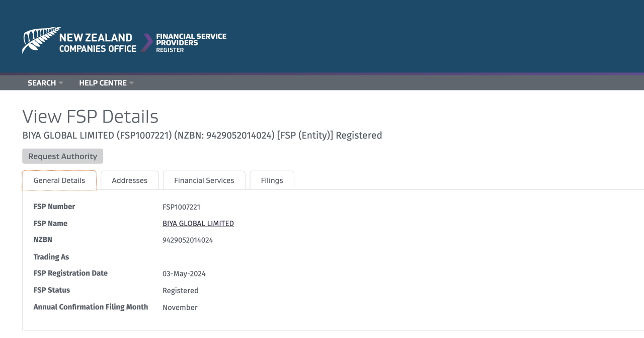Expand the arrow beside SEARCH

(x=61, y=83)
